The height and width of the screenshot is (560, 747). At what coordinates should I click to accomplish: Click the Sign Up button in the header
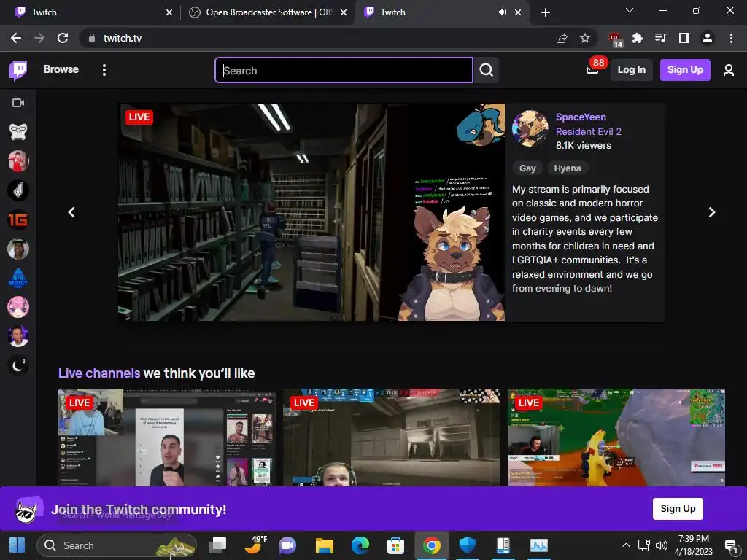pos(684,70)
